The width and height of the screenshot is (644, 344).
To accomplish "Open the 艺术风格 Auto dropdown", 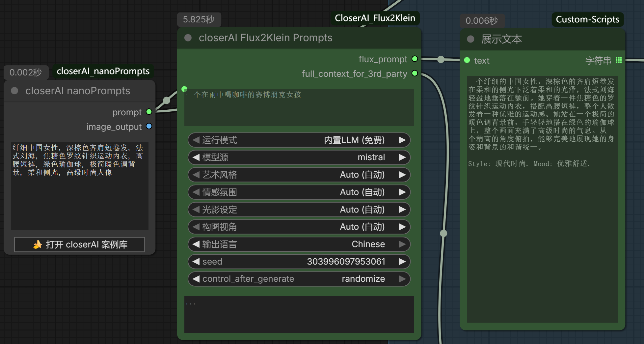I will coord(299,175).
